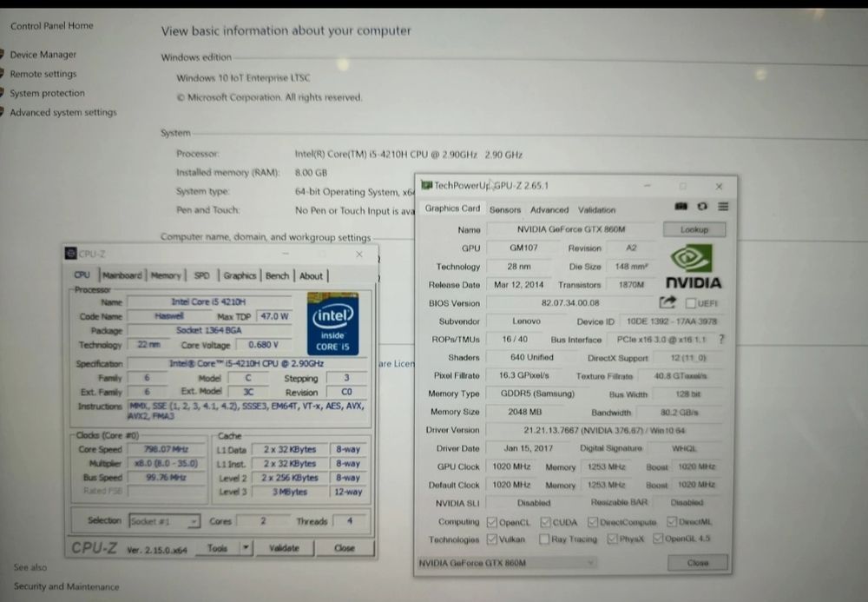
Task: Click the Intel Core i5 logo
Action: point(332,323)
